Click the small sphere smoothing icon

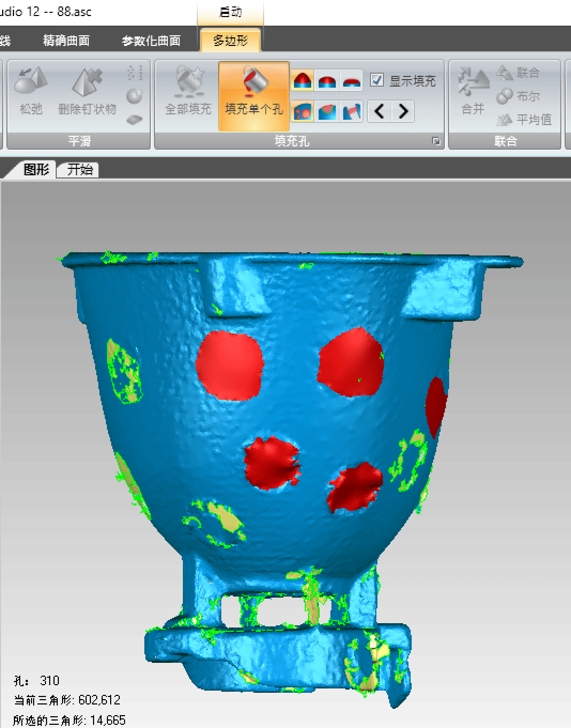[x=135, y=96]
